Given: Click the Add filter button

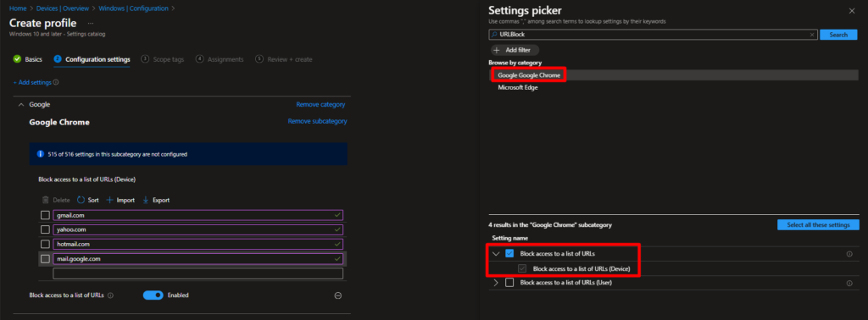Looking at the screenshot, I should [515, 50].
